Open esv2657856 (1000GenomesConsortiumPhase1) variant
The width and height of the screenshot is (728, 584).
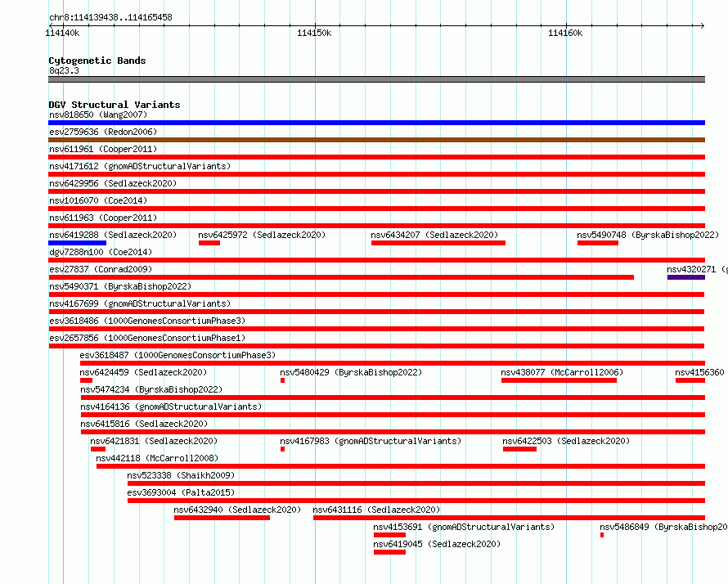[147, 338]
